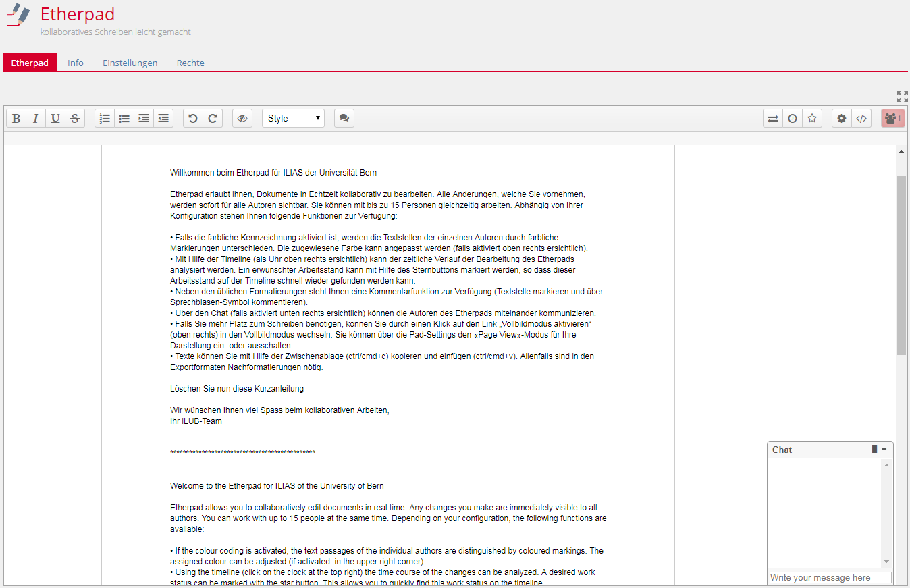The height and width of the screenshot is (588, 910).
Task: Click the chat message input field
Action: [830, 577]
